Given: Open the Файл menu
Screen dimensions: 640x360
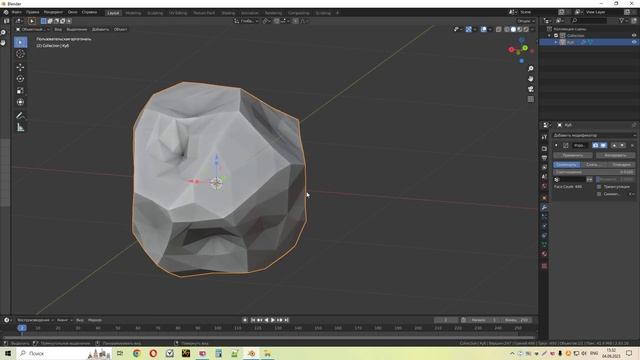Looking at the screenshot, I should (x=16, y=12).
